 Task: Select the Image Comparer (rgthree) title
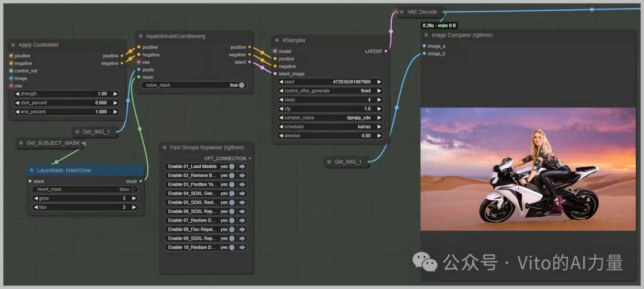coord(462,35)
